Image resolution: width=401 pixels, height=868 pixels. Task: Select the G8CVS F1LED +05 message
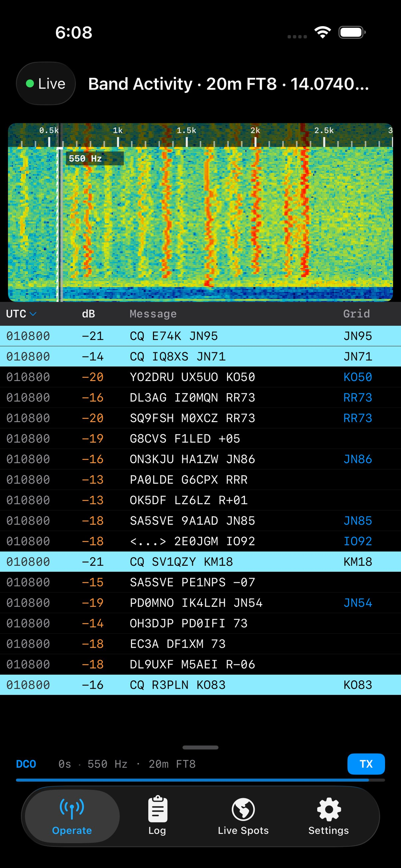(185, 439)
